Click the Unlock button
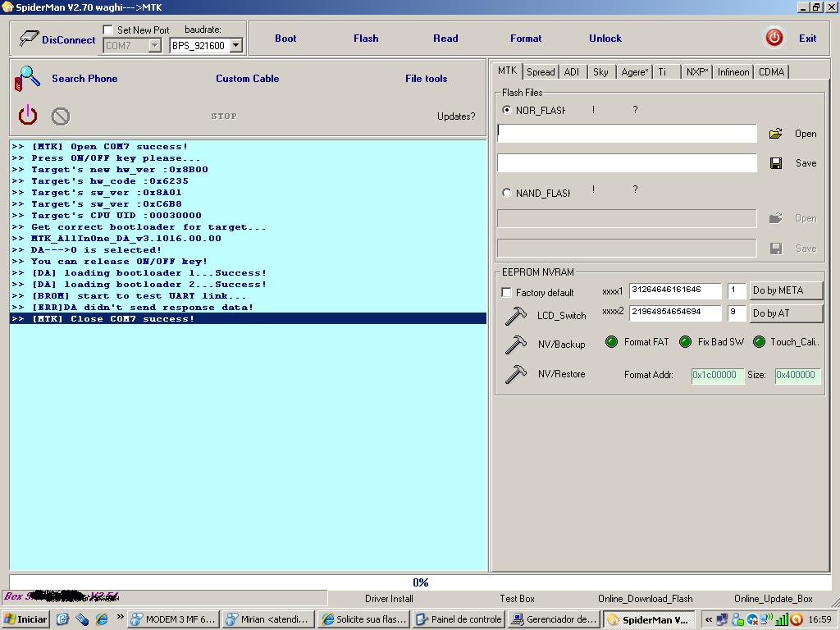The width and height of the screenshot is (840, 630). coord(605,38)
